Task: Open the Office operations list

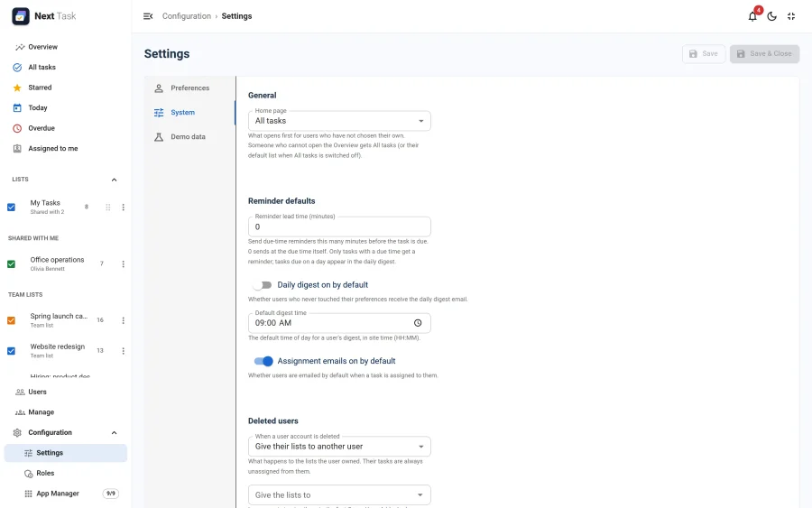Action: pos(57,260)
